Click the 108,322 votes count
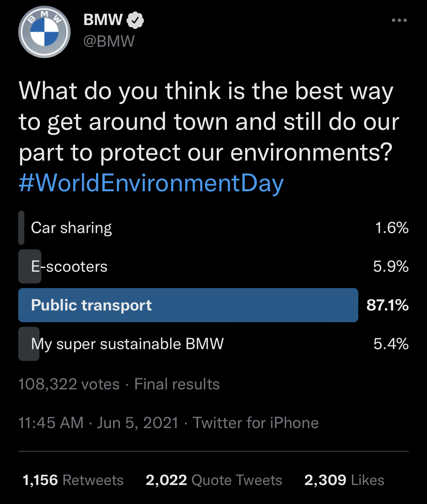This screenshot has height=504, width=427. point(69,384)
